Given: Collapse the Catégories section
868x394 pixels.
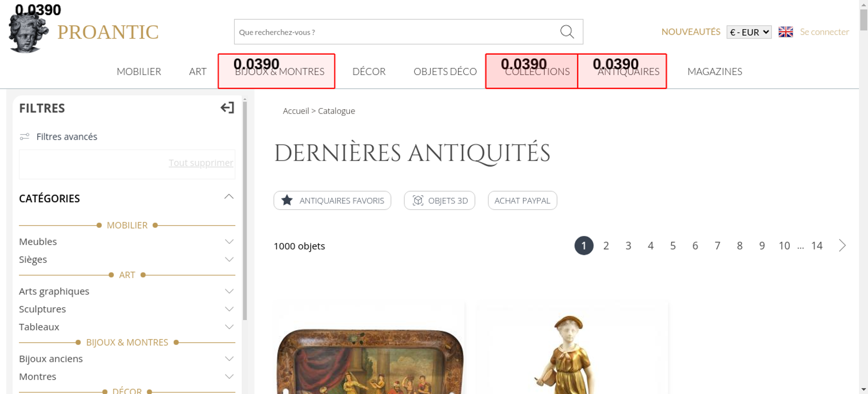Looking at the screenshot, I should [229, 197].
